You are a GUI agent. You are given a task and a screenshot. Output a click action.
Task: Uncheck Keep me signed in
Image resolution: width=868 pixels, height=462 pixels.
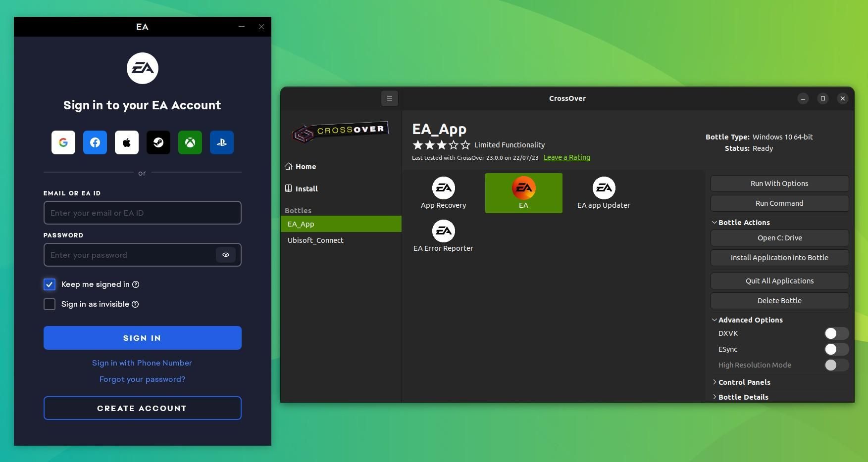tap(49, 284)
